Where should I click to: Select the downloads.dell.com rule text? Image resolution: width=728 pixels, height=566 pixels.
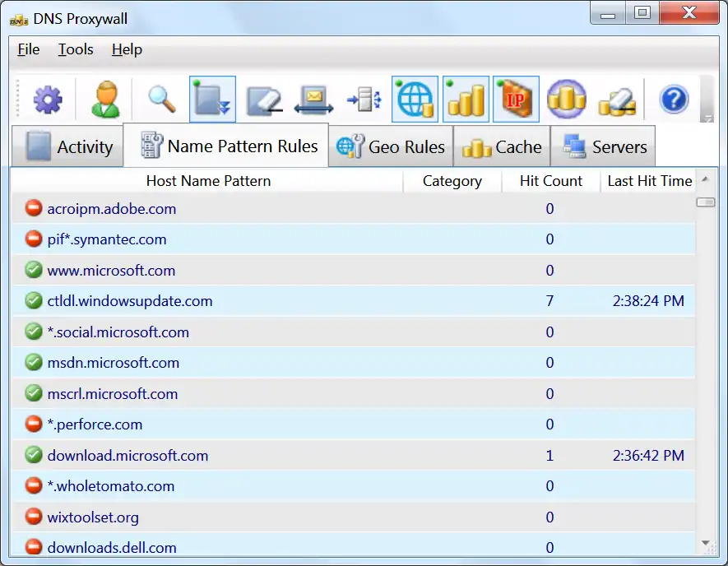pyautogui.click(x=111, y=547)
